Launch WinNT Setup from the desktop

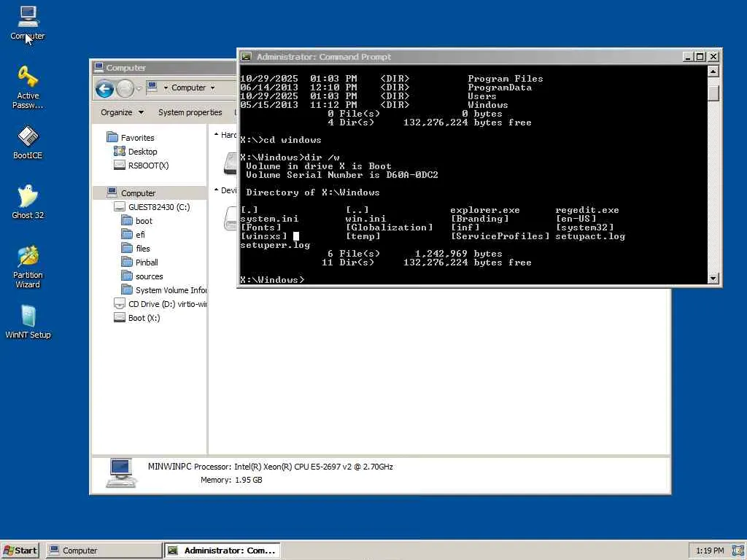click(28, 322)
